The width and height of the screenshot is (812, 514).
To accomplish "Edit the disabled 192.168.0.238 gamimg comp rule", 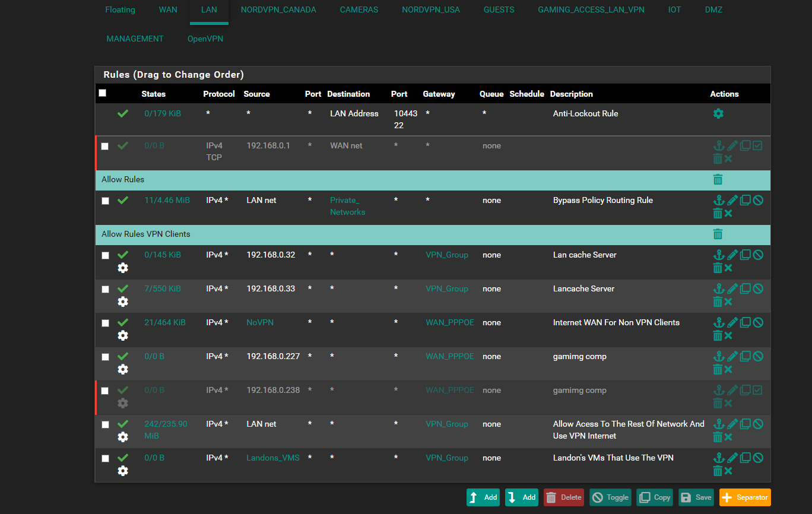I will click(x=732, y=390).
